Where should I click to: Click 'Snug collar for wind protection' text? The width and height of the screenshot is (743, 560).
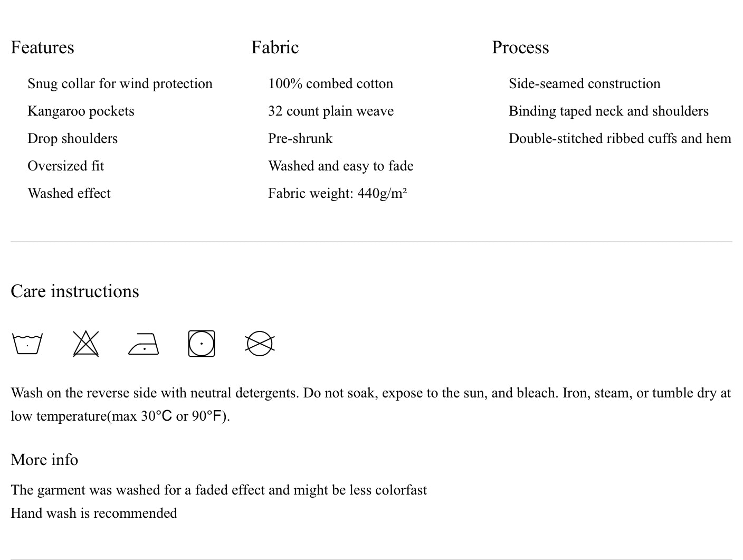pyautogui.click(x=120, y=84)
